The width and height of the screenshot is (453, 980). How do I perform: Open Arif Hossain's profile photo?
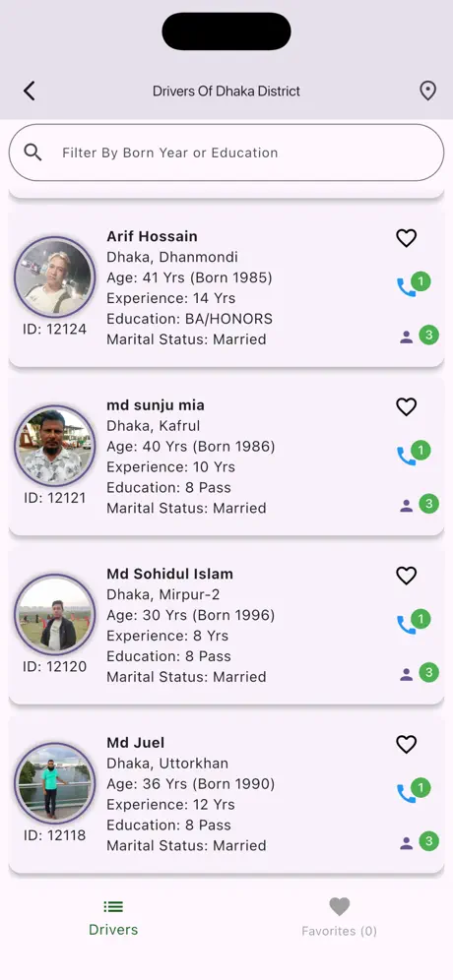[x=54, y=276]
